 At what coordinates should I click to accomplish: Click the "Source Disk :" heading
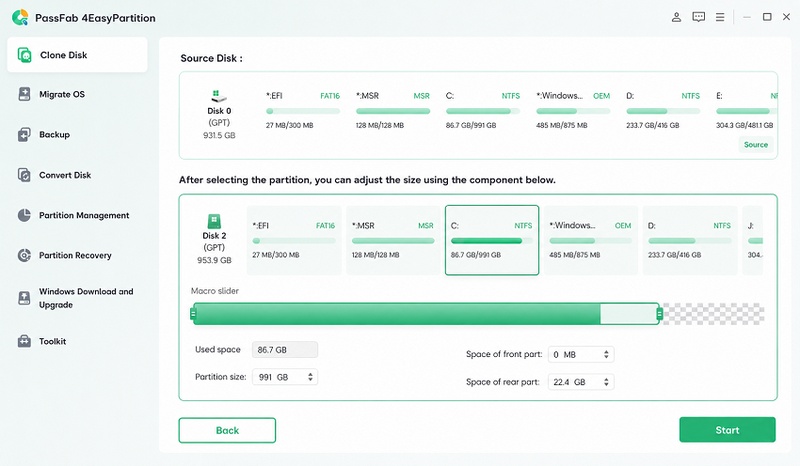(211, 58)
